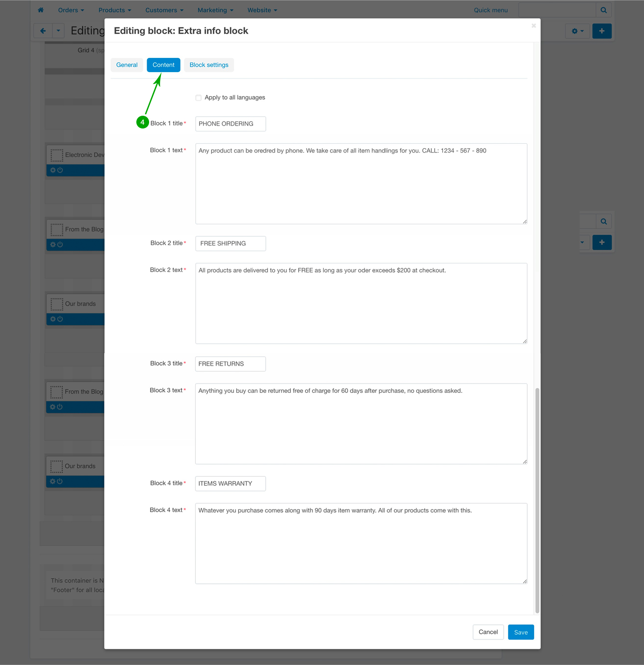
Task: Click the search magnifier icon in top bar
Action: tap(603, 10)
